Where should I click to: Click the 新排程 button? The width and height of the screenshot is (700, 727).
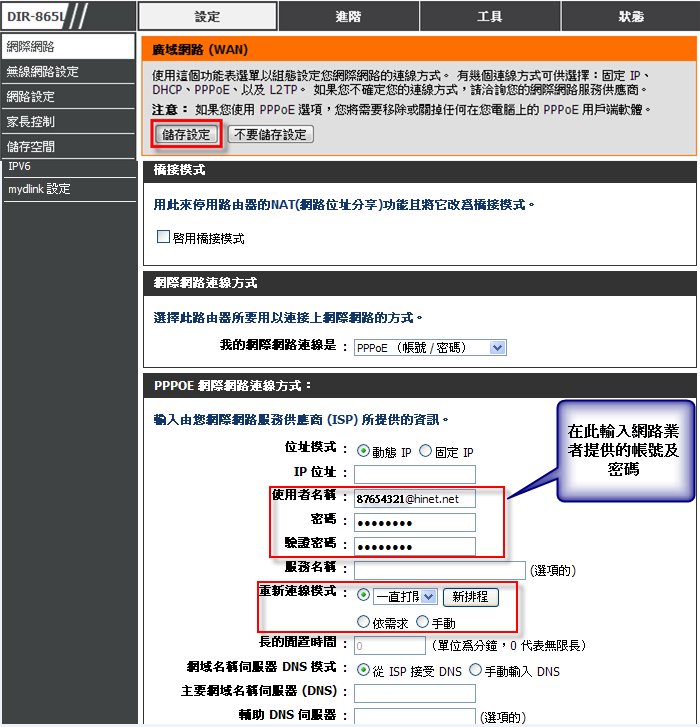470,596
